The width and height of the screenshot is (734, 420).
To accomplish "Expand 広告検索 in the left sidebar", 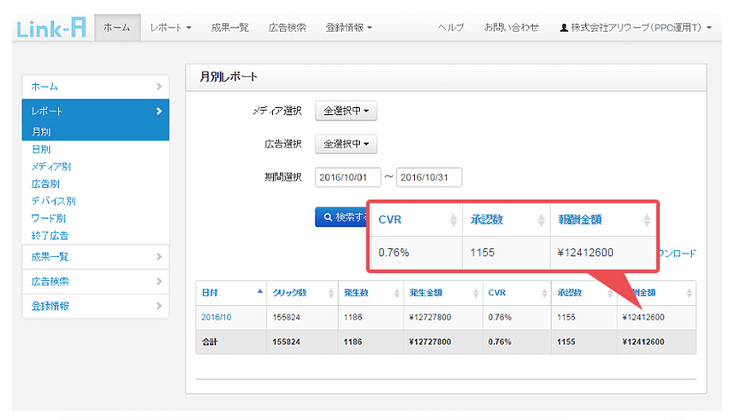I will click(95, 281).
